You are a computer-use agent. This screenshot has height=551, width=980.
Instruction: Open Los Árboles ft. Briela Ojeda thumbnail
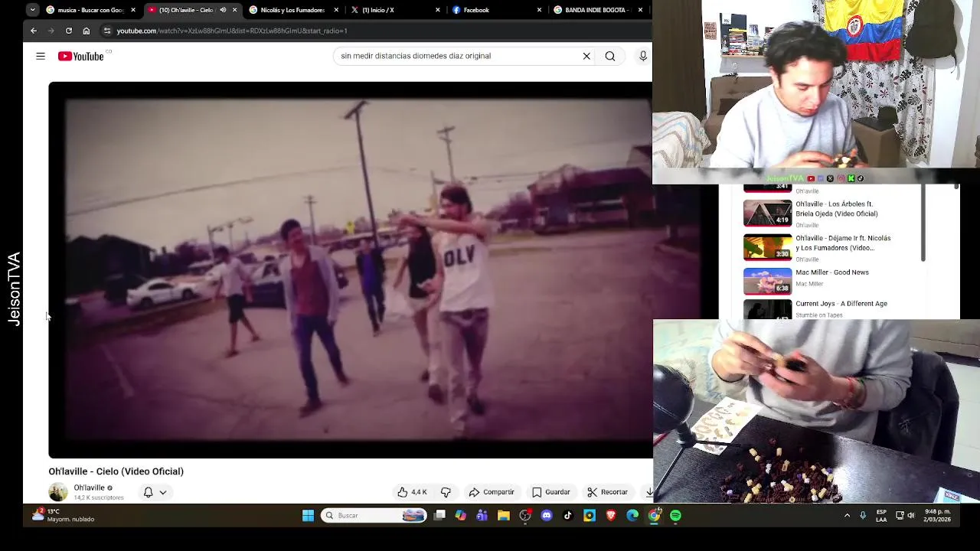pyautogui.click(x=768, y=213)
